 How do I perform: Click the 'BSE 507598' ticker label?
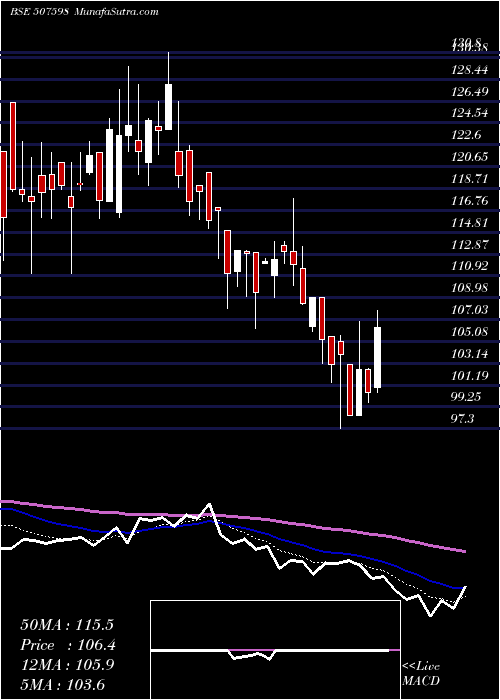[39, 11]
